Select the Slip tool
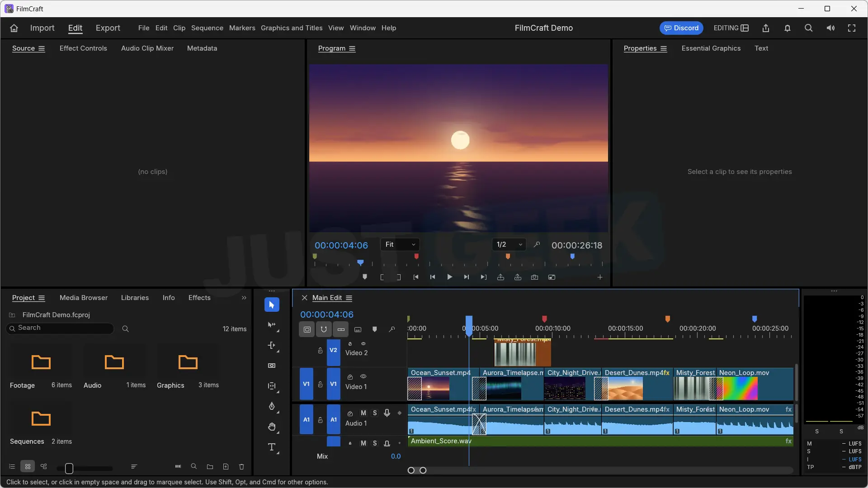 tap(272, 386)
